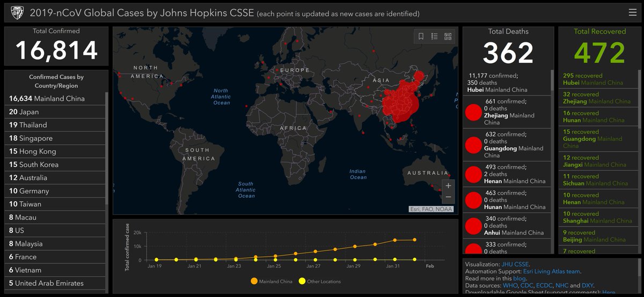Click the Total Deaths 362 figure
Screen dimensions: 644x297
(x=508, y=53)
